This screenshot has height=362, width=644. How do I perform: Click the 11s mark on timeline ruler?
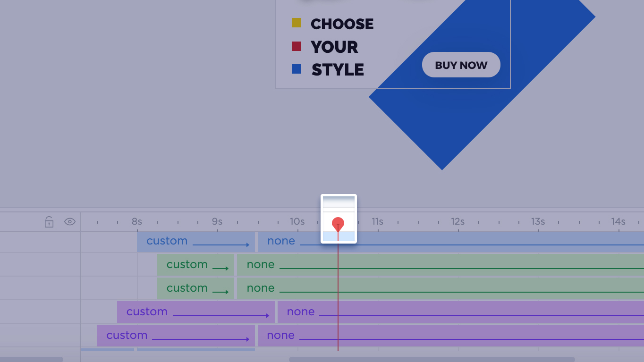point(378,221)
